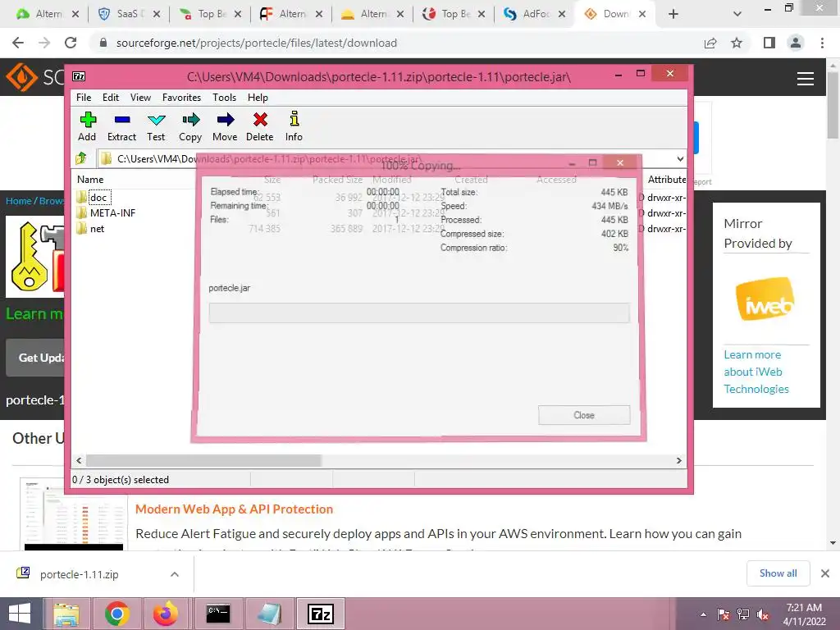Screen dimensions: 840x630
Task: Click the Chrome forward arrow
Action: coord(44,43)
